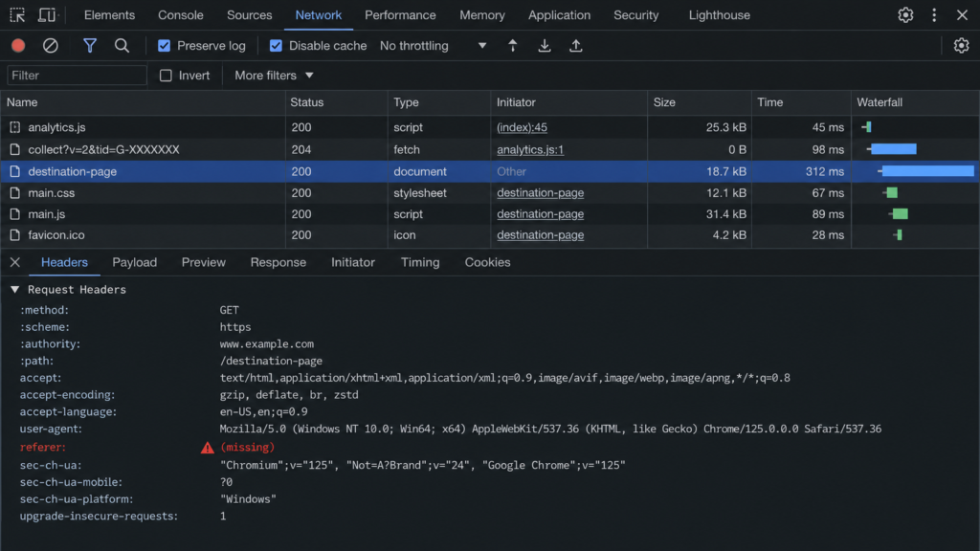This screenshot has height=551, width=980.
Task: Open the Timing detail tab
Action: [420, 262]
